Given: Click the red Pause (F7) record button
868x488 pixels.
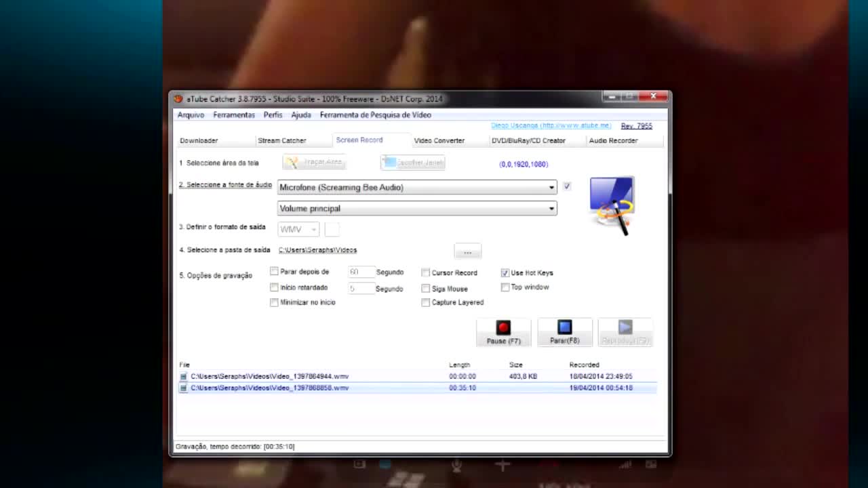Looking at the screenshot, I should point(503,332).
